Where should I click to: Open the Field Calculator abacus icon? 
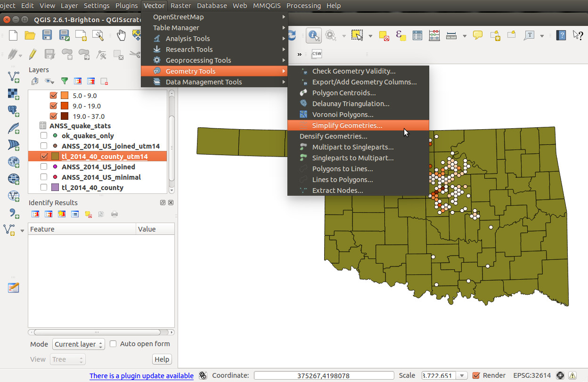click(434, 35)
